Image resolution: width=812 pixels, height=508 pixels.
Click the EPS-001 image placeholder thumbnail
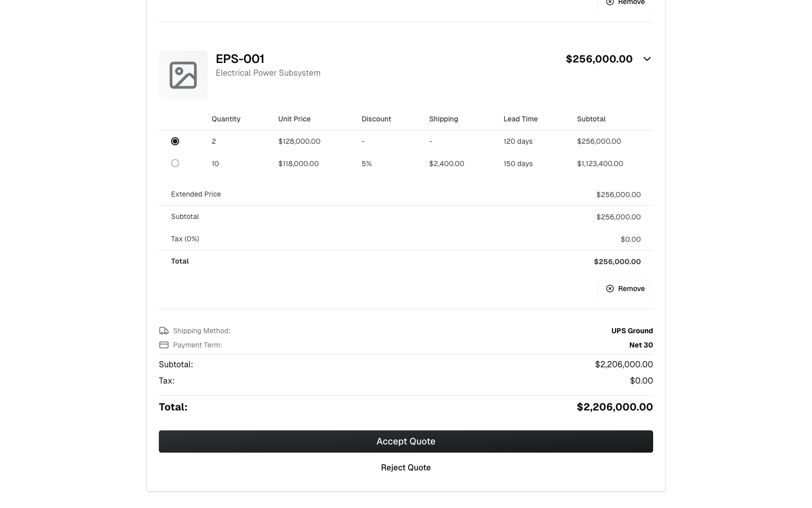(x=183, y=75)
